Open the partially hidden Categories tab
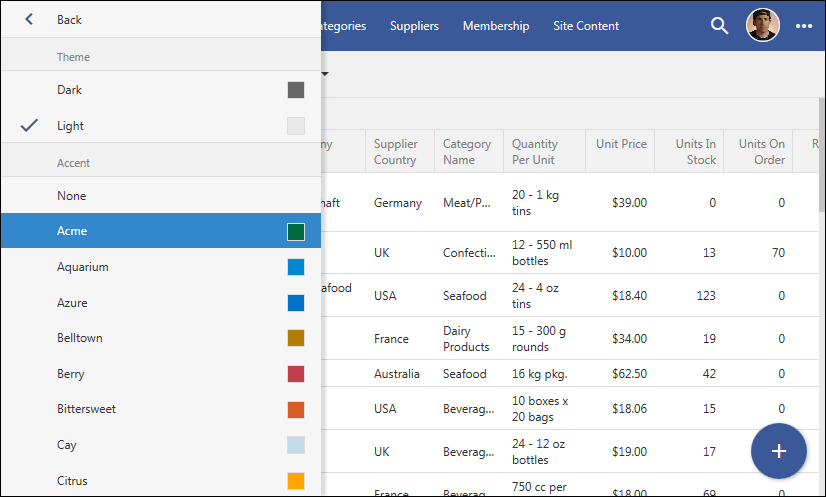This screenshot has height=497, width=826. click(x=343, y=26)
